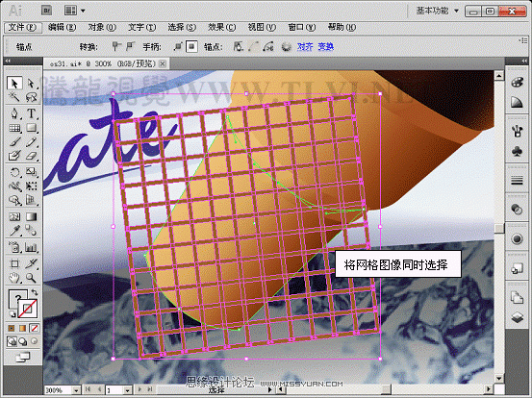Select the Blend tool
Viewport: 532px width, 398px height.
point(31,231)
